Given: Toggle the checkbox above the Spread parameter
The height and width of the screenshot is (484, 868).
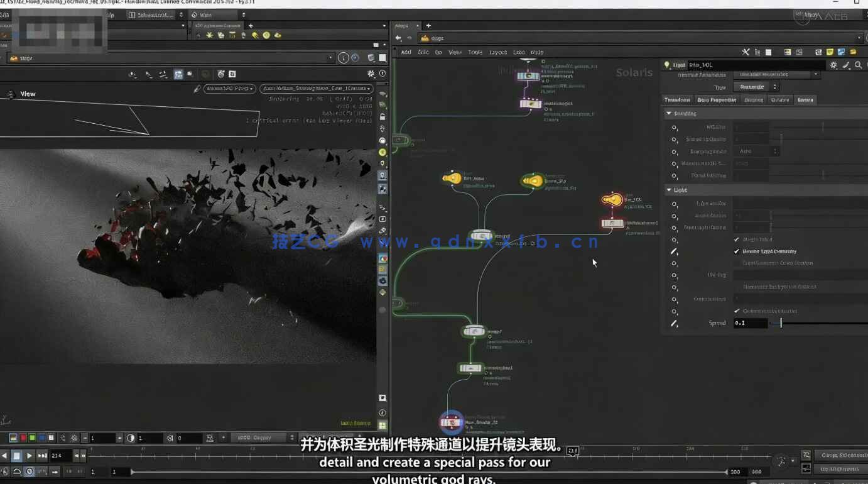Looking at the screenshot, I should coord(736,309).
